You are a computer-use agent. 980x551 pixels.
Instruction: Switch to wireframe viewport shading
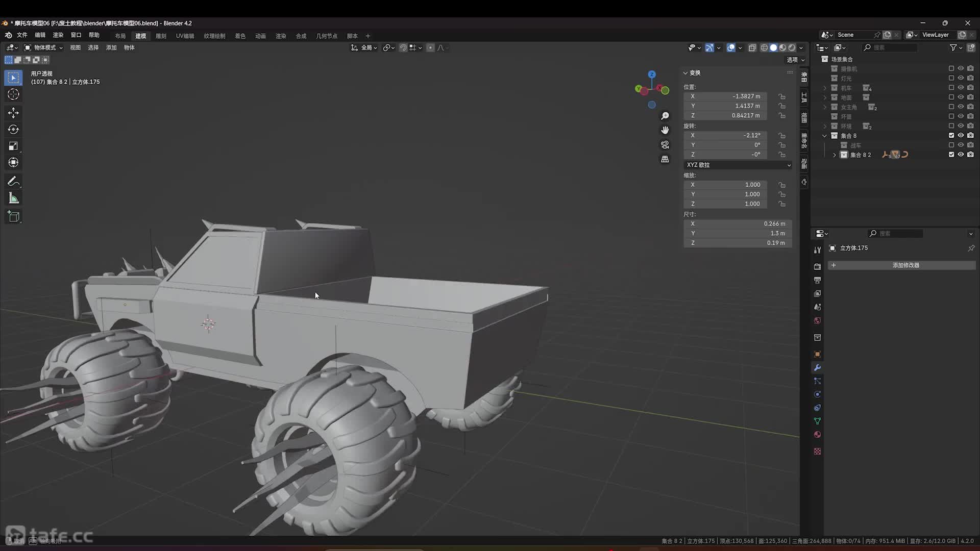764,47
